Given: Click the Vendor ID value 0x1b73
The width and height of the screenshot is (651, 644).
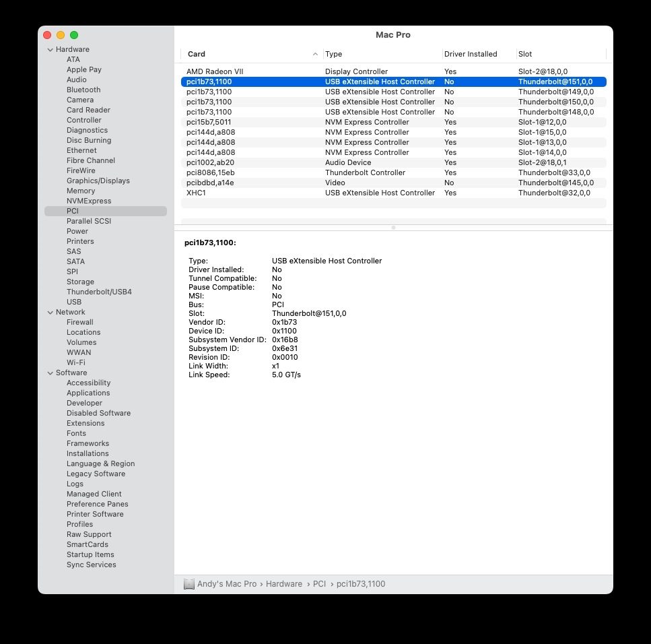Looking at the screenshot, I should [x=284, y=322].
